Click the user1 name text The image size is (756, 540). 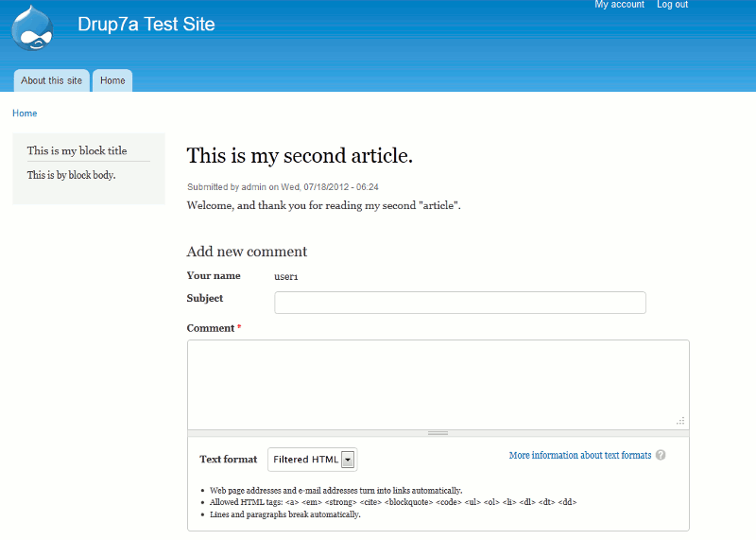pyautogui.click(x=286, y=276)
